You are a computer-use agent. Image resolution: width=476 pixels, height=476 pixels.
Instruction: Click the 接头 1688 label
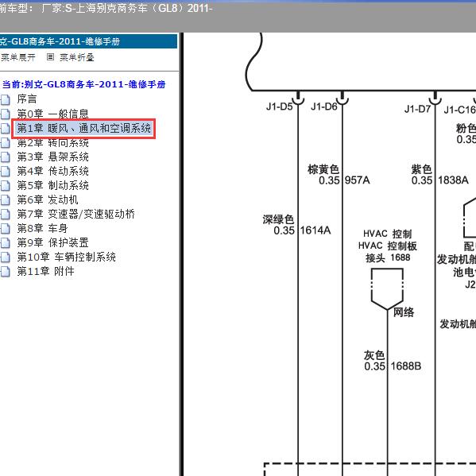click(388, 257)
